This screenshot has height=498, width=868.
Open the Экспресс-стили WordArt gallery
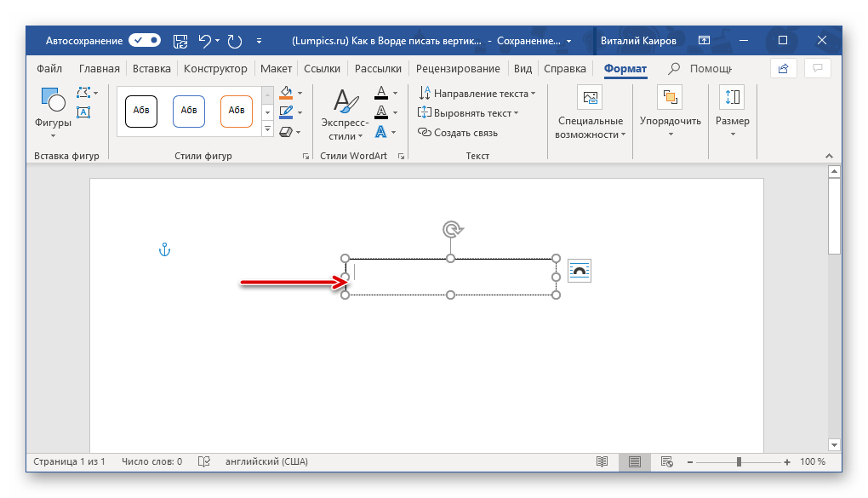point(345,114)
